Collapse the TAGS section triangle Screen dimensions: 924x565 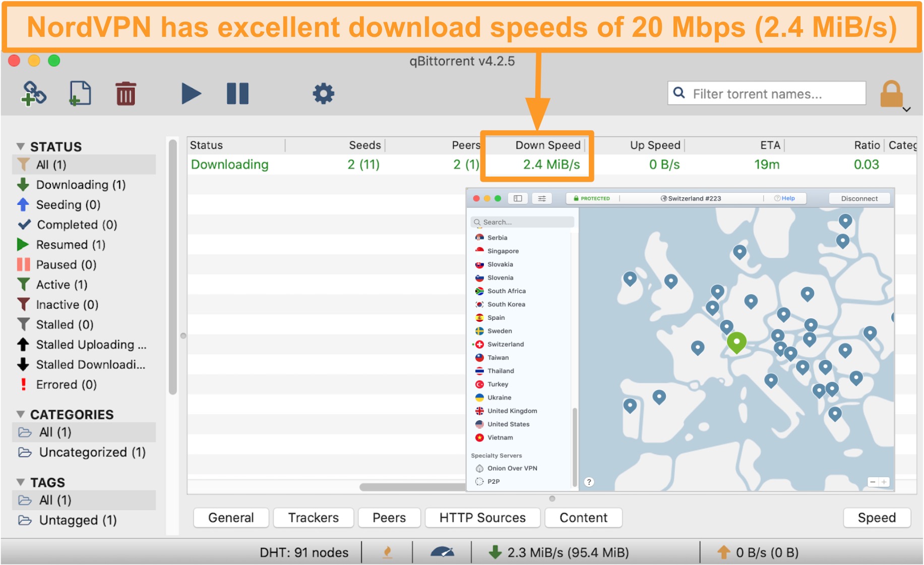point(21,482)
